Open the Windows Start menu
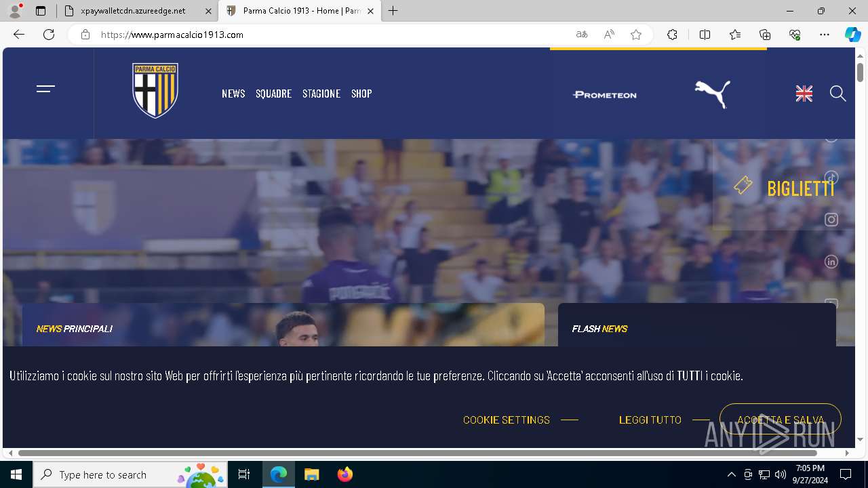This screenshot has width=868, height=488. (x=16, y=474)
